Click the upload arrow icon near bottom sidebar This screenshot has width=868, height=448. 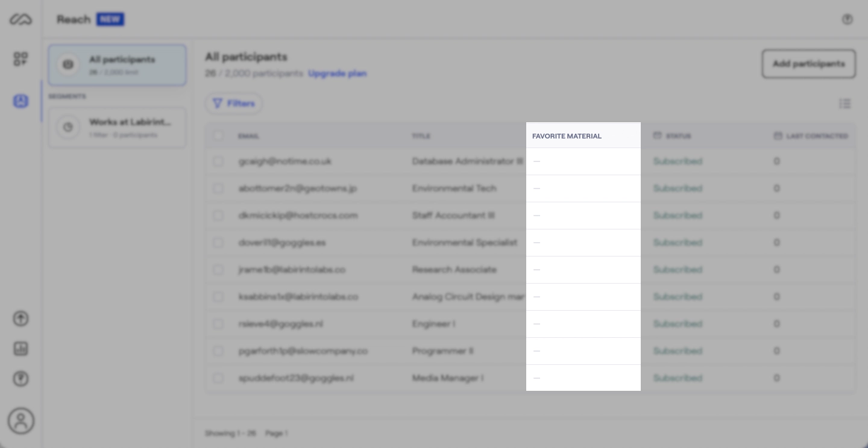click(x=21, y=319)
